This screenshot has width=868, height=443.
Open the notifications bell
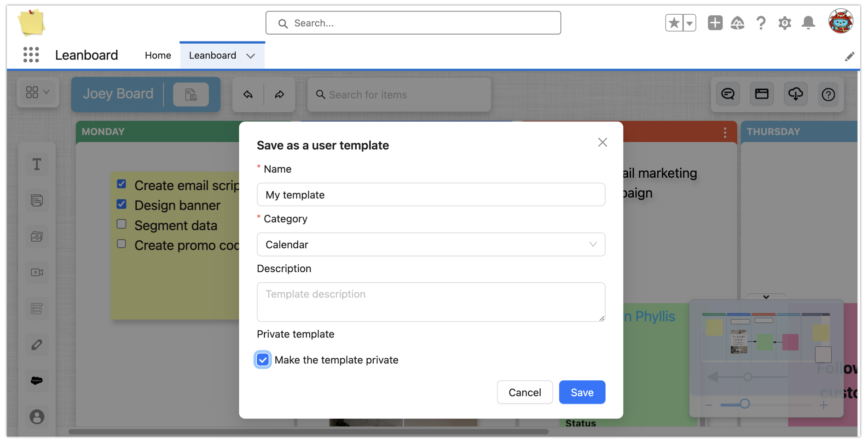coord(808,23)
